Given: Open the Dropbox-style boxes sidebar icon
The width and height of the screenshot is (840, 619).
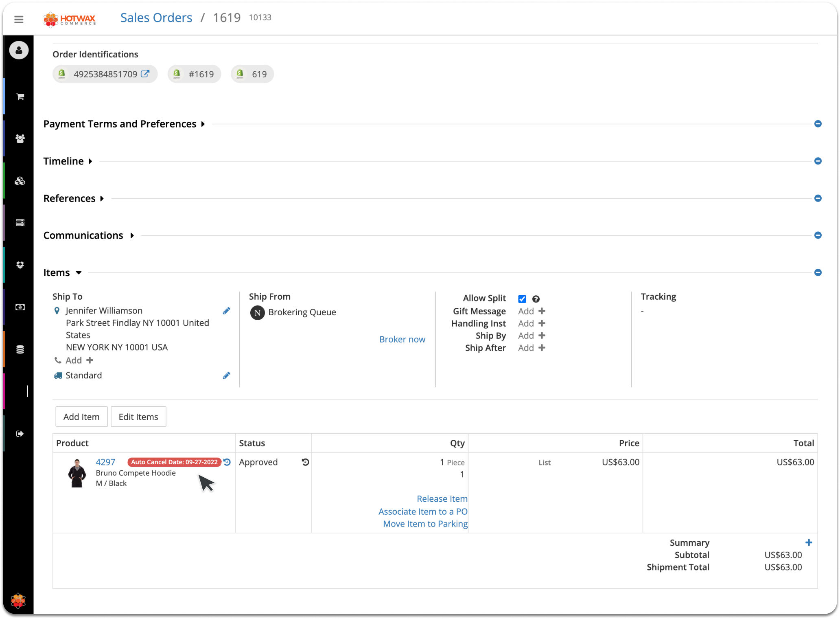Looking at the screenshot, I should click(x=20, y=265).
